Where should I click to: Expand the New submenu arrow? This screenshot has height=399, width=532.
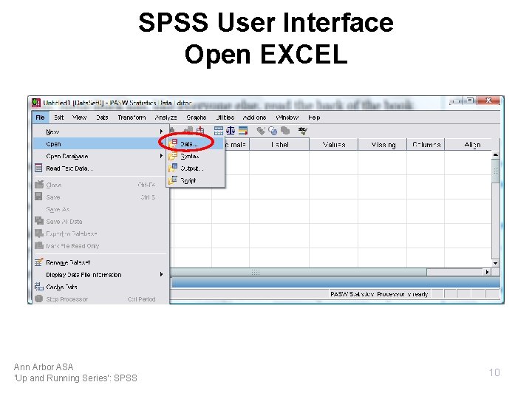tap(161, 132)
